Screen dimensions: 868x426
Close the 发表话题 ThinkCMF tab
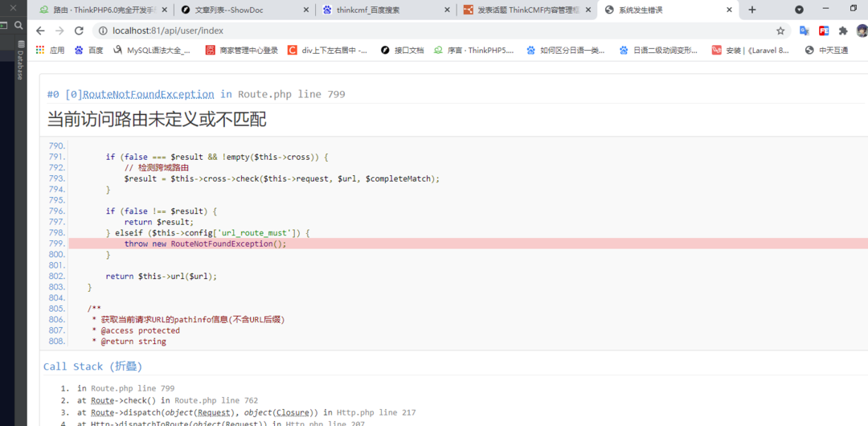[x=588, y=10]
